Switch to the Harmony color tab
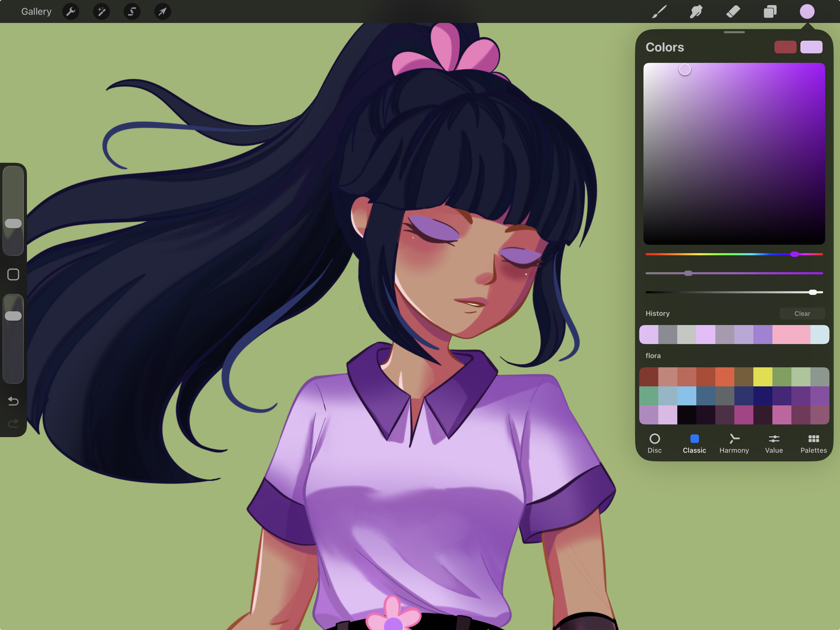 click(x=734, y=443)
